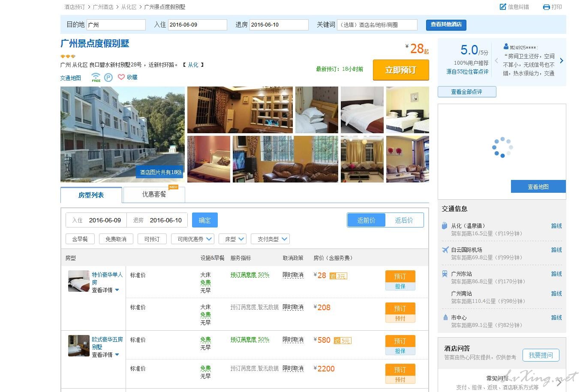Toggle the 免费取消 filter
This screenshot has height=392, width=583.
[116, 239]
